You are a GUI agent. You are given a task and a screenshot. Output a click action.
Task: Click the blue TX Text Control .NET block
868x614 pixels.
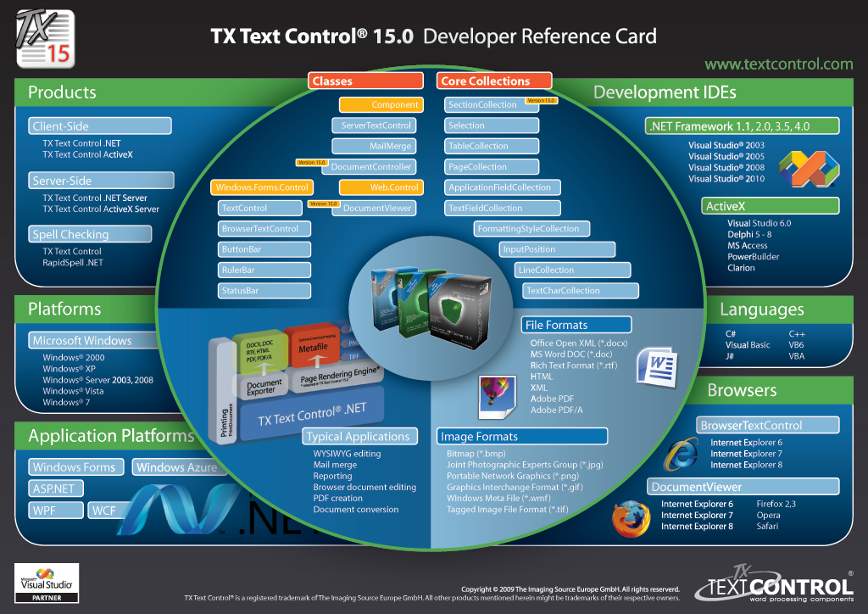(x=312, y=414)
